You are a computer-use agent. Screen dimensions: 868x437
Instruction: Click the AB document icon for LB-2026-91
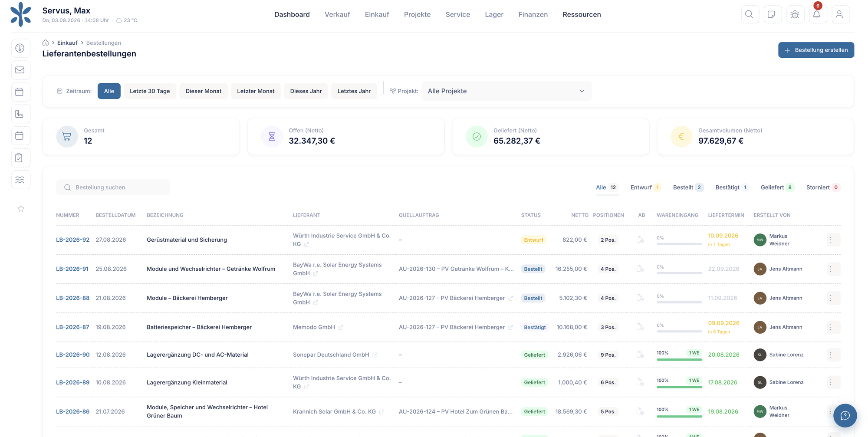640,269
